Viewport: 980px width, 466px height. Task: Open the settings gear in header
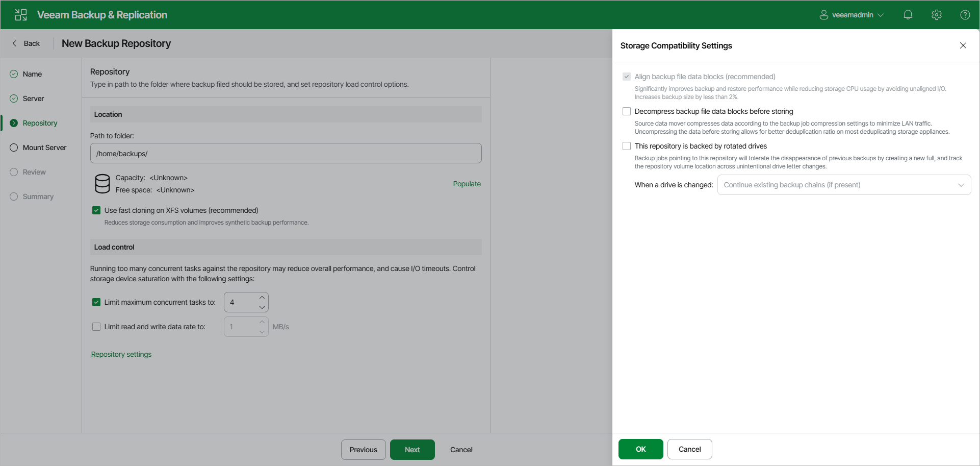(x=937, y=15)
